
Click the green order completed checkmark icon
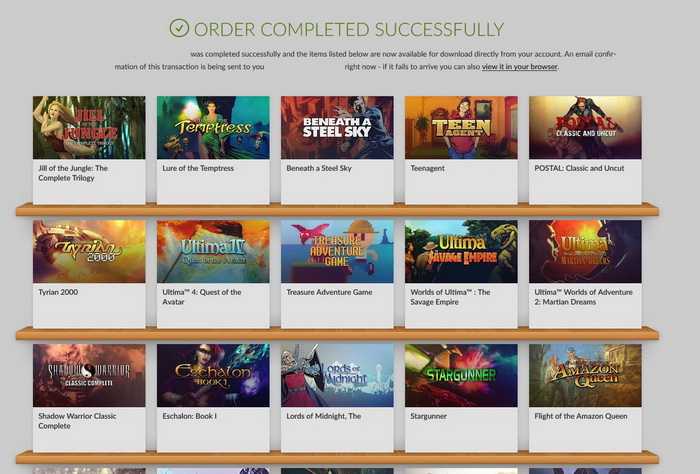(179, 28)
